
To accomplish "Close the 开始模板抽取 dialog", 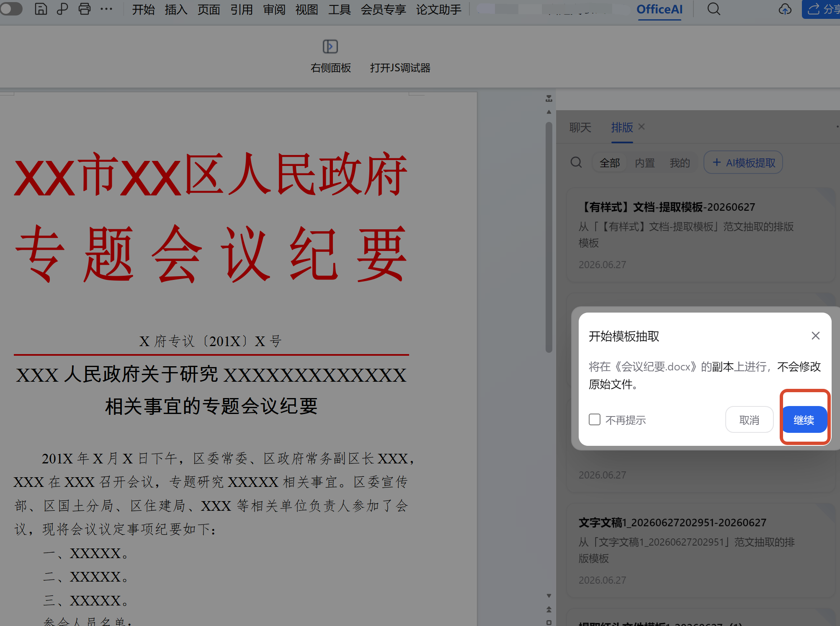I will click(815, 336).
